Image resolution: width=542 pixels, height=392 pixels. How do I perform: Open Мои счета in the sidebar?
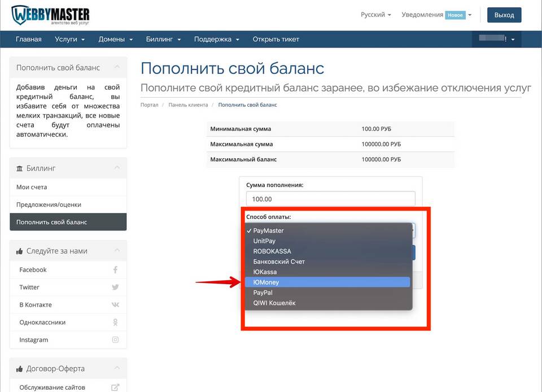pos(68,187)
